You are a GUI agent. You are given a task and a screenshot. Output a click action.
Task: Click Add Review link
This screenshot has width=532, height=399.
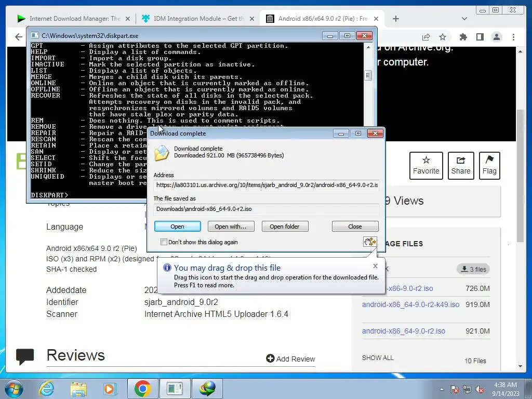tap(291, 358)
